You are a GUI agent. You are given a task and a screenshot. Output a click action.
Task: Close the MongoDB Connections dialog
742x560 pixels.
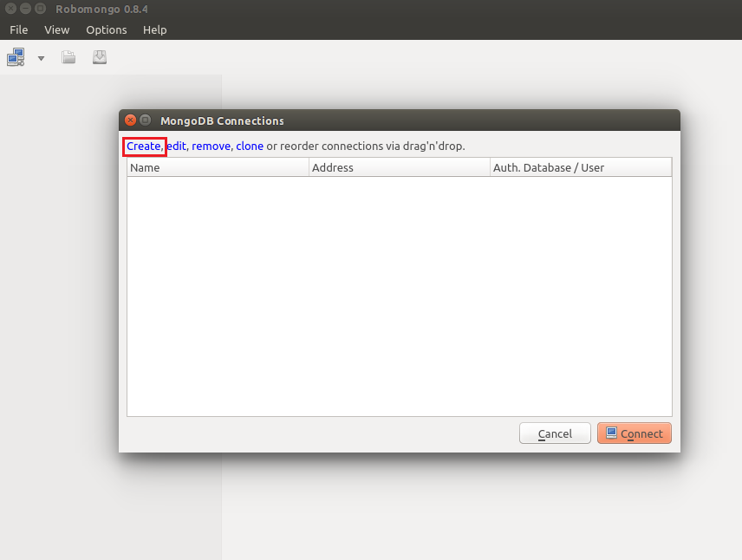click(130, 120)
